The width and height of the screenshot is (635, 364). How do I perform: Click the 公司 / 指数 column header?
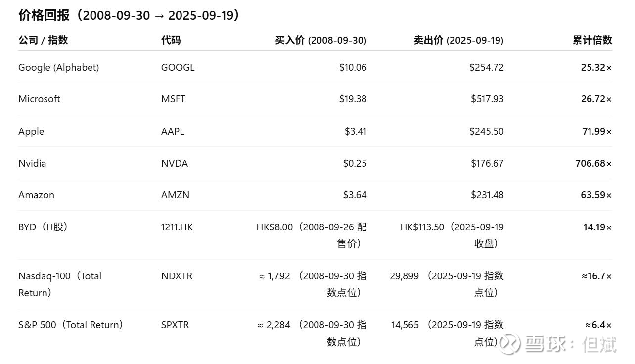tap(43, 40)
